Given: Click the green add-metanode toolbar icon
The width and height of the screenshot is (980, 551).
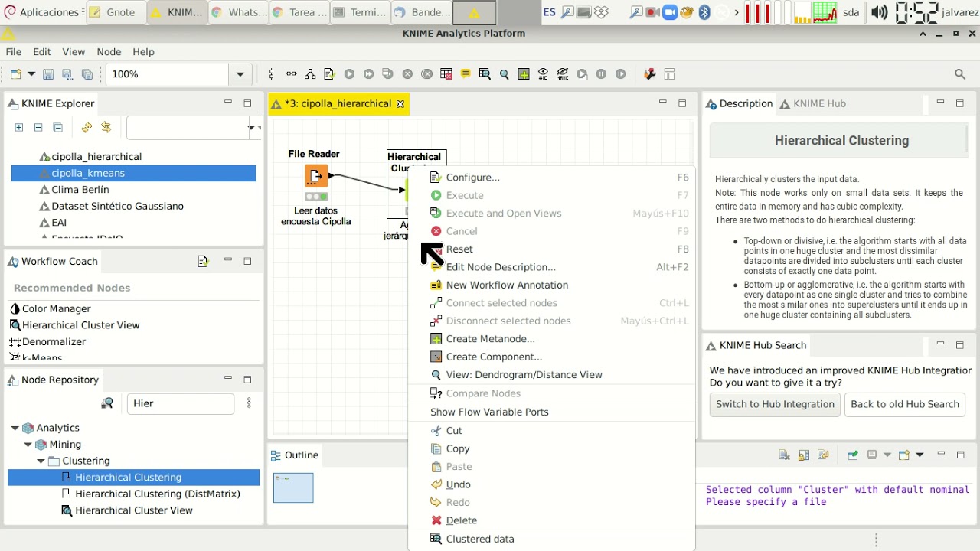Looking at the screenshot, I should click(x=524, y=74).
